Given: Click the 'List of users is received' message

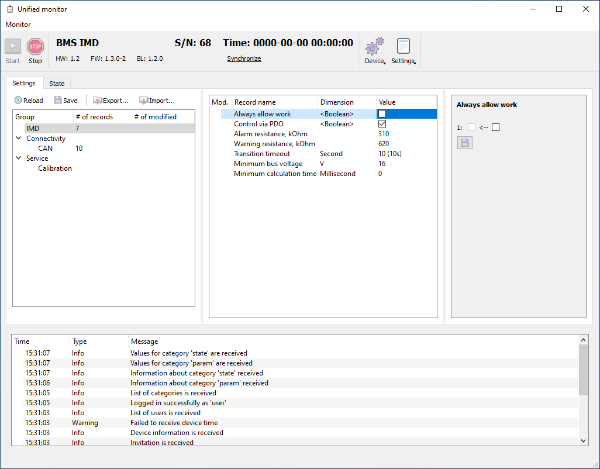Looking at the screenshot, I should point(165,412).
